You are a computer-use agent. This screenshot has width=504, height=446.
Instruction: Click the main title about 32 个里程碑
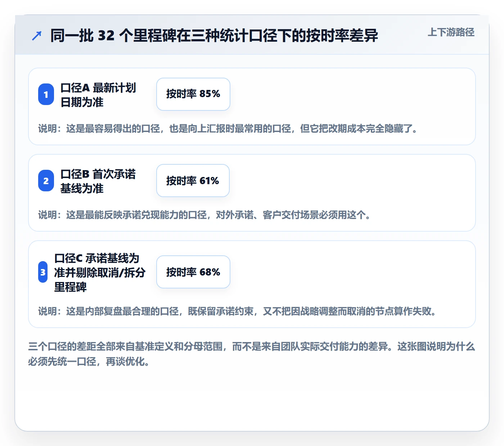point(214,36)
